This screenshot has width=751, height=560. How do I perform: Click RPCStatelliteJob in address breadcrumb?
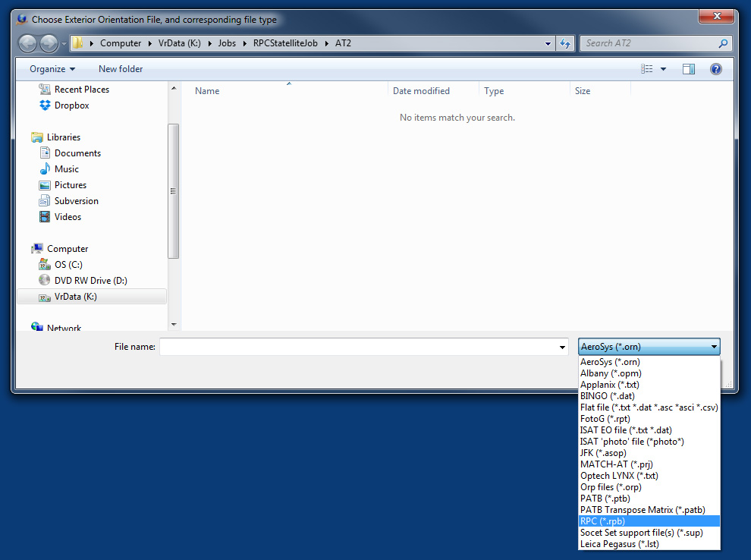(x=285, y=43)
